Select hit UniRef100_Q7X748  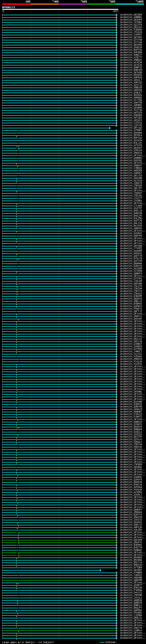(131, 40)
